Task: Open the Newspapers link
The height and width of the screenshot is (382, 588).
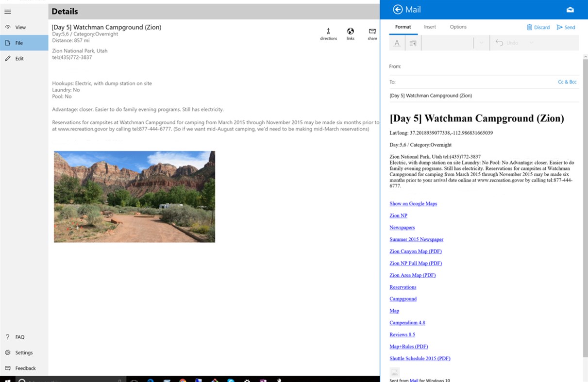Action: pyautogui.click(x=402, y=227)
